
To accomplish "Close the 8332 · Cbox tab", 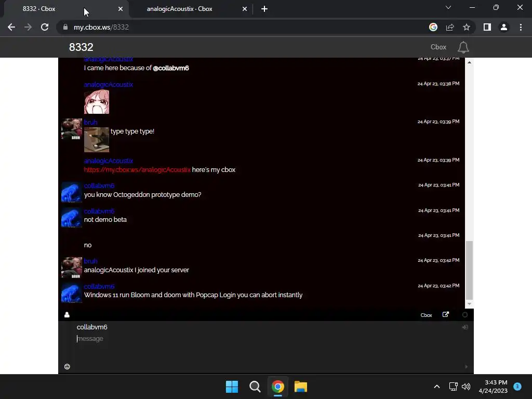I will click(x=121, y=9).
